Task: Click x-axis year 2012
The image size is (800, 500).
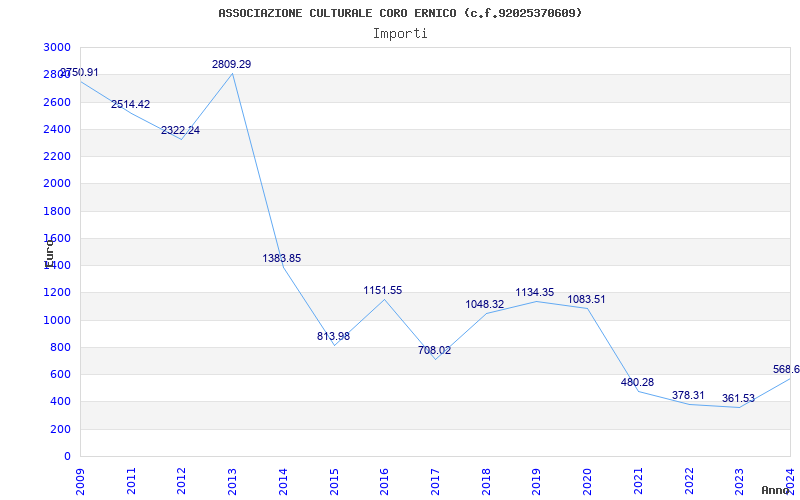Action: tap(182, 481)
